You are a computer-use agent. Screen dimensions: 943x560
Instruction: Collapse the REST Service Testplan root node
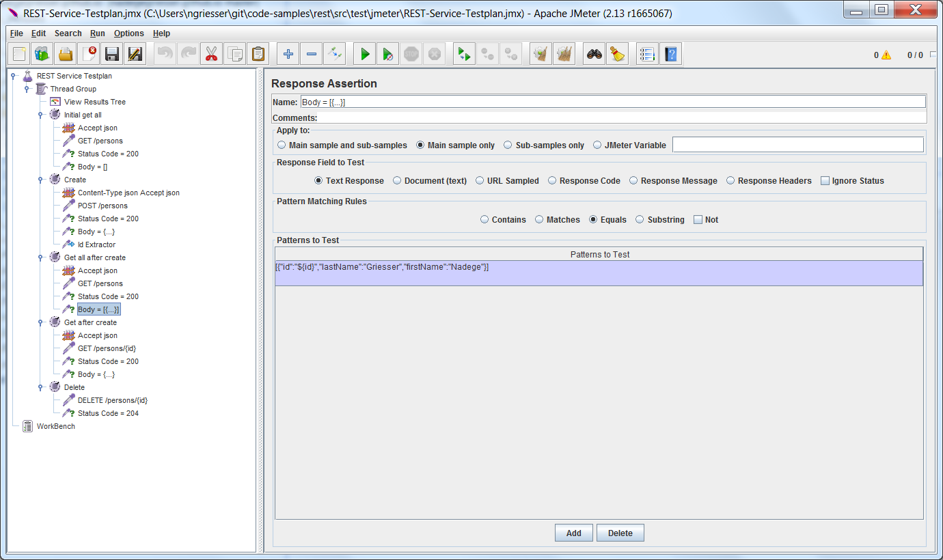[14, 76]
